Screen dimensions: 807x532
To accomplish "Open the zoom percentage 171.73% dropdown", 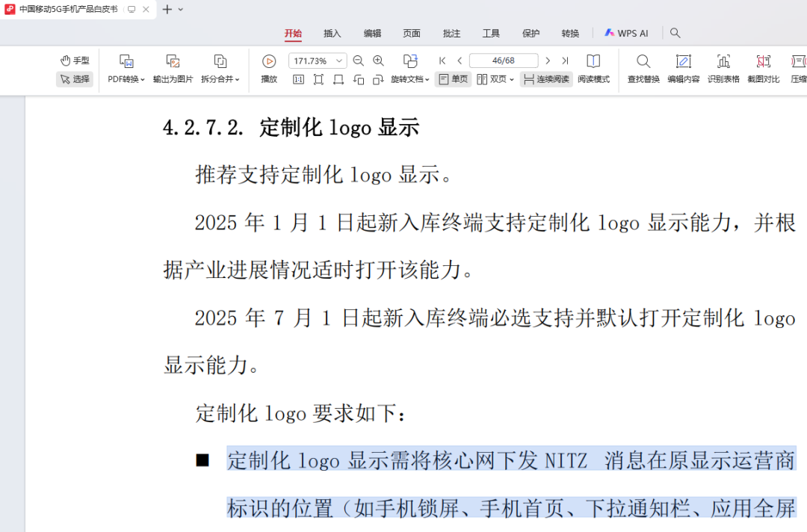I will [339, 61].
